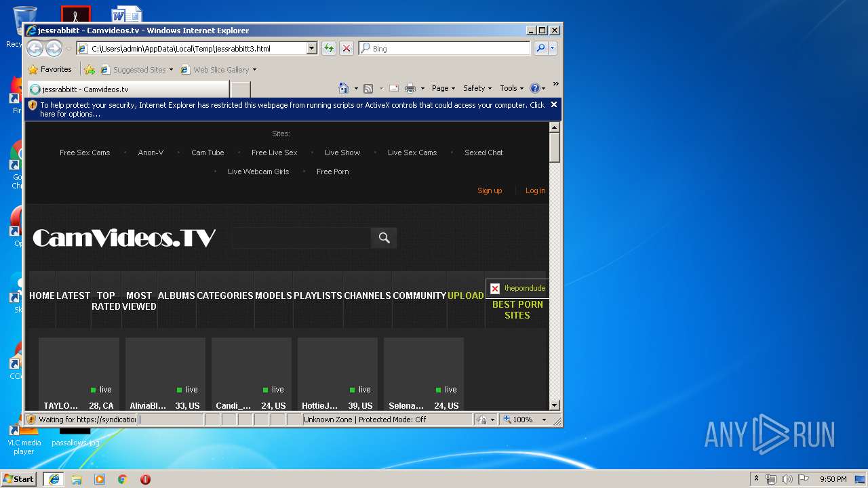Screen dimensions: 868x488
Task: Click the security warning information bar text
Action: 292,109
